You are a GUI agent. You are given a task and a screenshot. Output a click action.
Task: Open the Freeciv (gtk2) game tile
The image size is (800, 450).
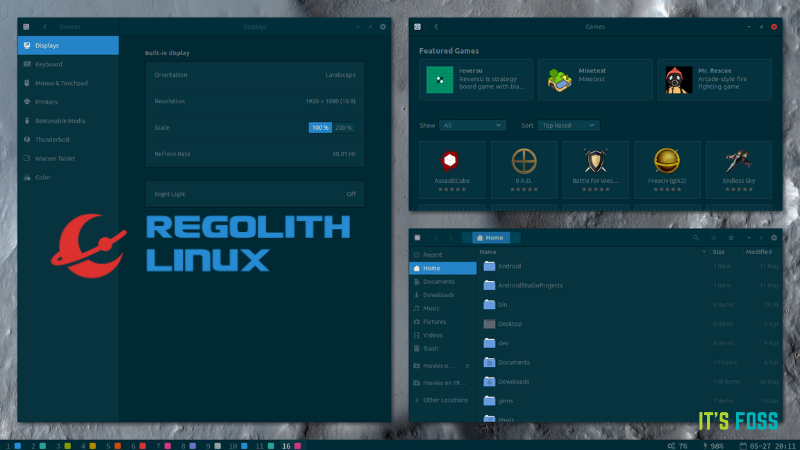tap(667, 170)
